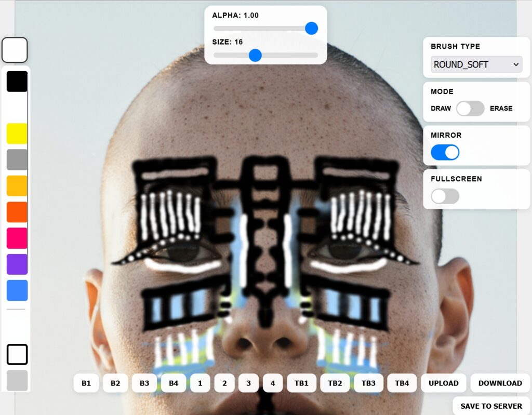Viewport: 532px width, 415px height.
Task: Pick the hot pink color swatch
Action: (x=17, y=238)
